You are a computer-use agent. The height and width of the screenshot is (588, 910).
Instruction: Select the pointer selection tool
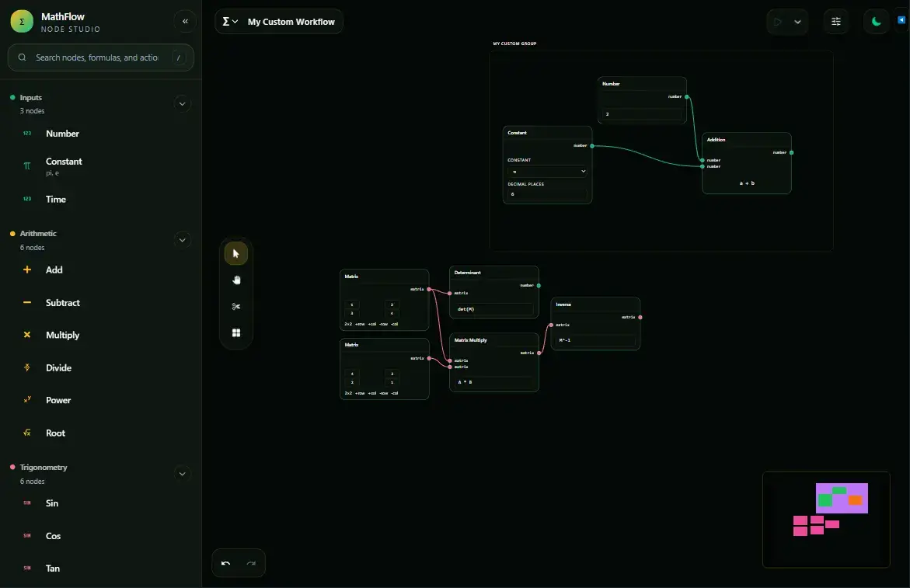pyautogui.click(x=236, y=253)
